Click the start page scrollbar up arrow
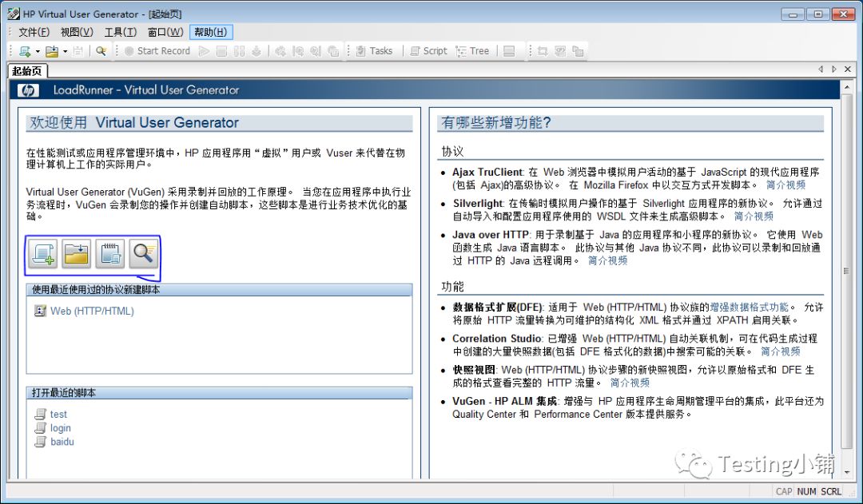The image size is (863, 504). (848, 87)
